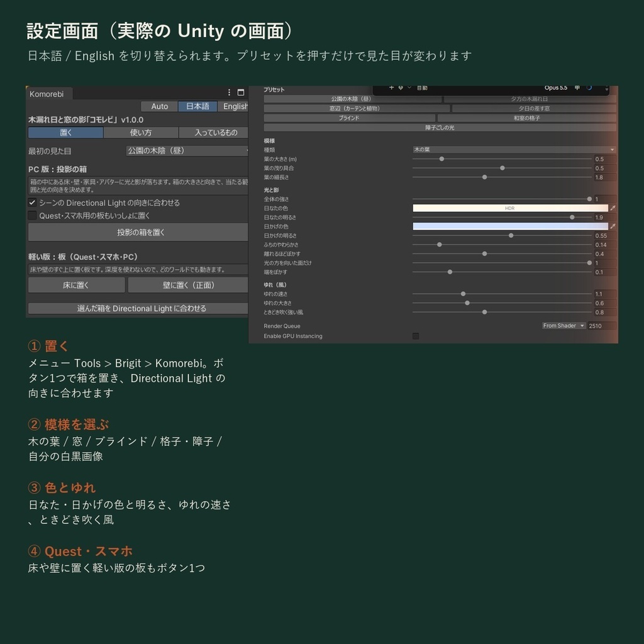Apply the 夕方の木漏れ日 preset
This screenshot has width=644, height=644.
[x=530, y=99]
